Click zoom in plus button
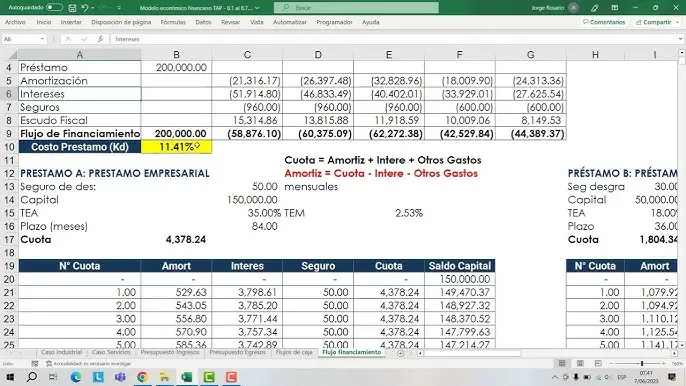Image resolution: width=686 pixels, height=386 pixels. point(664,363)
